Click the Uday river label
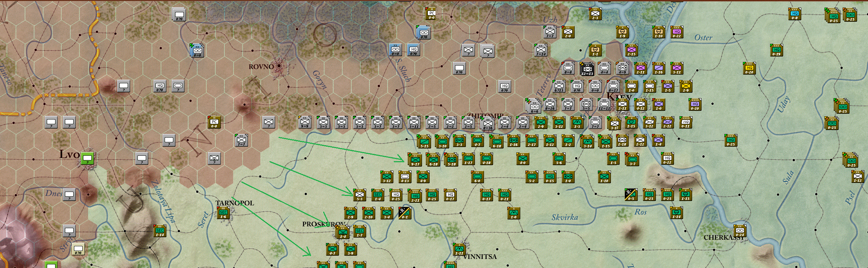 pos(784,104)
